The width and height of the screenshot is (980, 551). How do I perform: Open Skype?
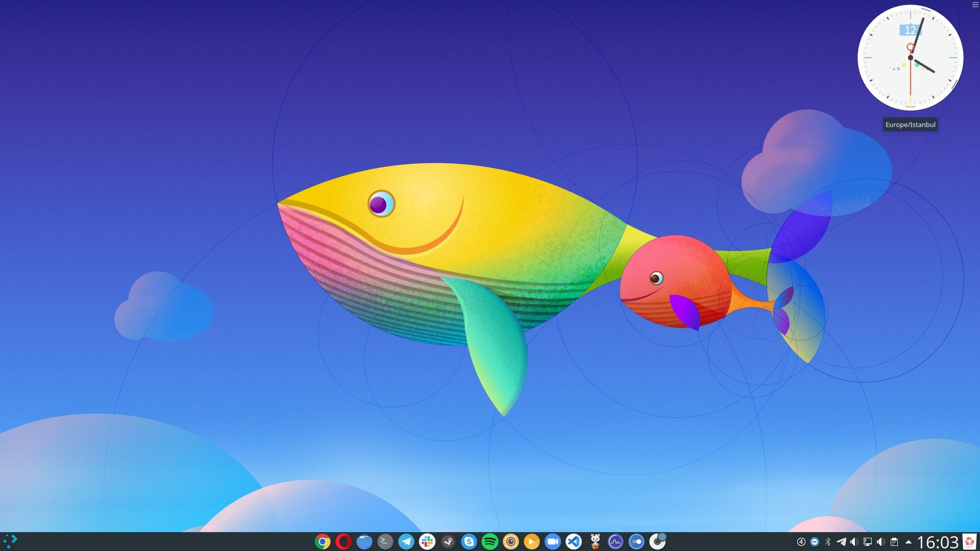pyautogui.click(x=469, y=541)
